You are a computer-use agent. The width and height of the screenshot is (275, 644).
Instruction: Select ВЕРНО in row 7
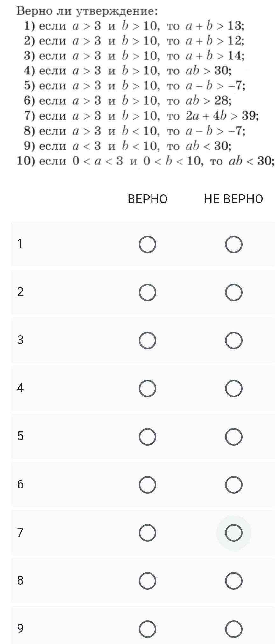click(147, 533)
